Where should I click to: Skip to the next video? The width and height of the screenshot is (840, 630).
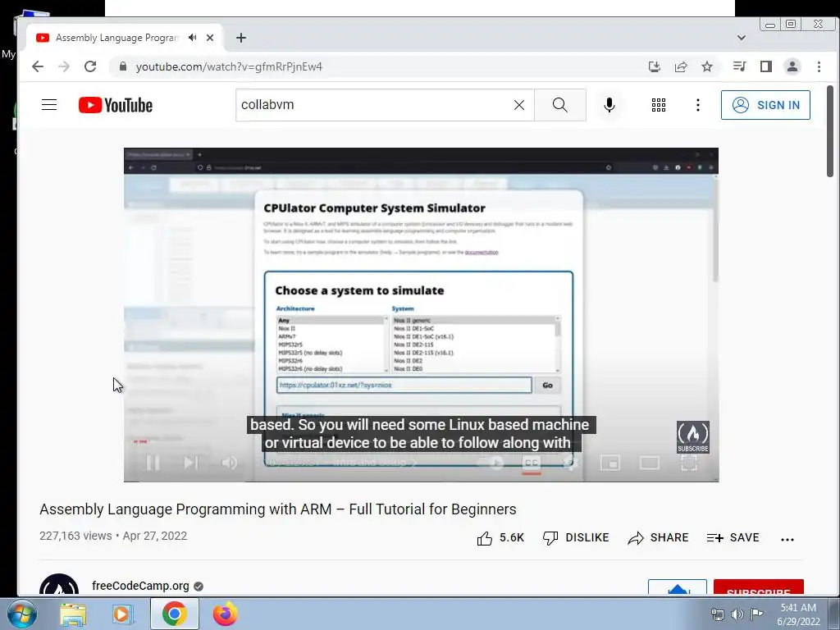[x=191, y=463]
